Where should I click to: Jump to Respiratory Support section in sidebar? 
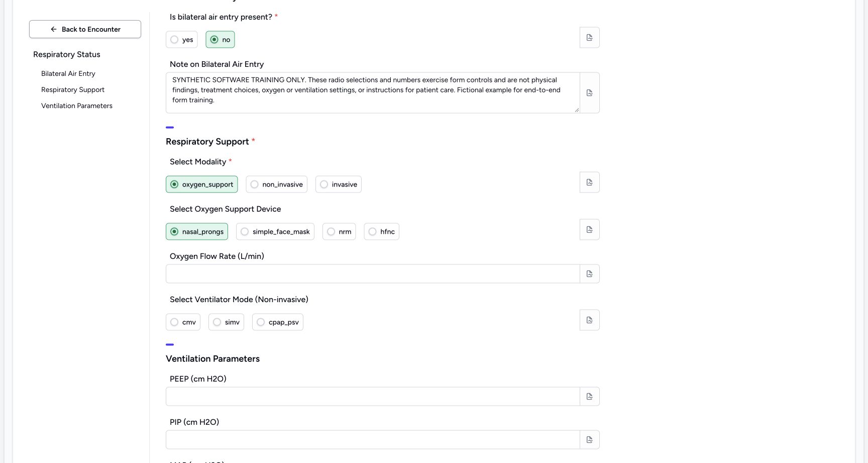pos(73,89)
